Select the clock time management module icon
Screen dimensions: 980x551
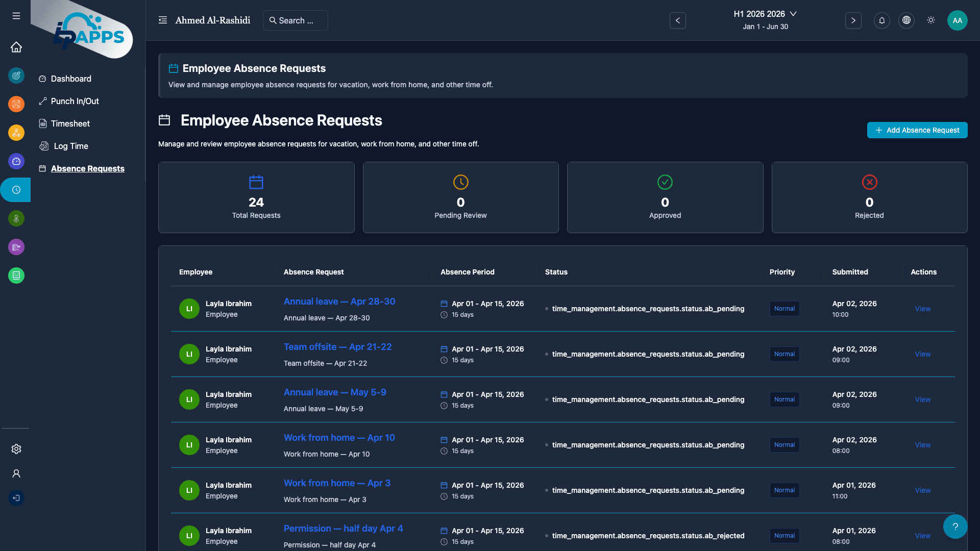tap(16, 190)
